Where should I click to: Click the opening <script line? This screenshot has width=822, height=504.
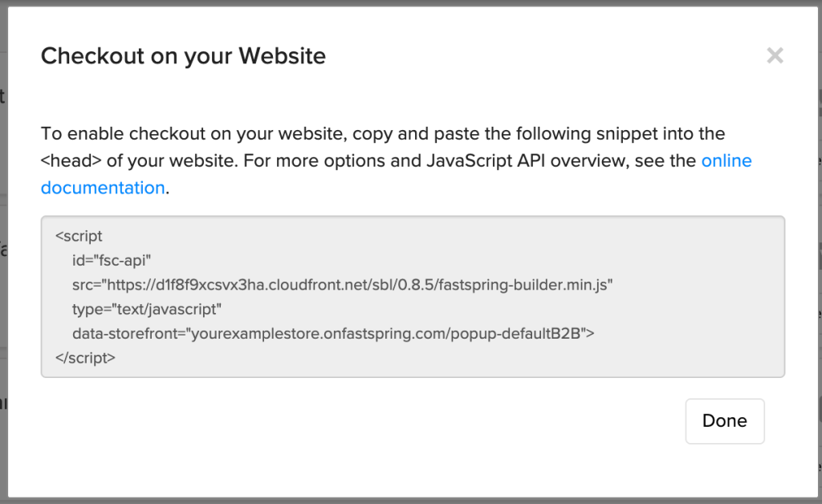click(79, 236)
